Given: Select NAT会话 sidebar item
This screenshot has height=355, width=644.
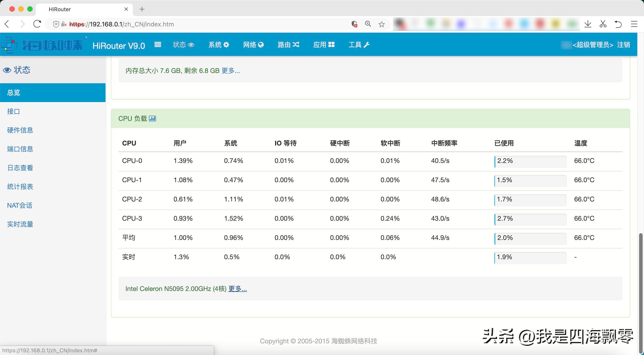Looking at the screenshot, I should coord(19,205).
